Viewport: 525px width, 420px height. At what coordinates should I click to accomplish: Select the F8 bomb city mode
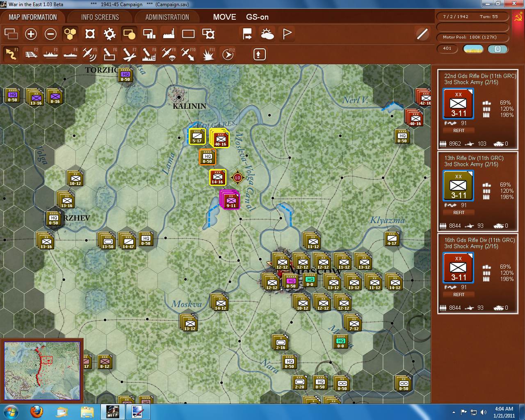149,54
